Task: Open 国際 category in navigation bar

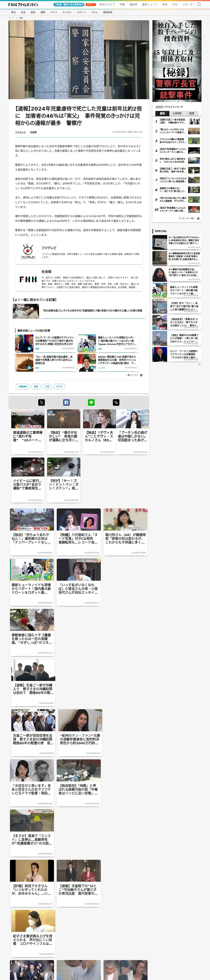Action: pos(43,12)
